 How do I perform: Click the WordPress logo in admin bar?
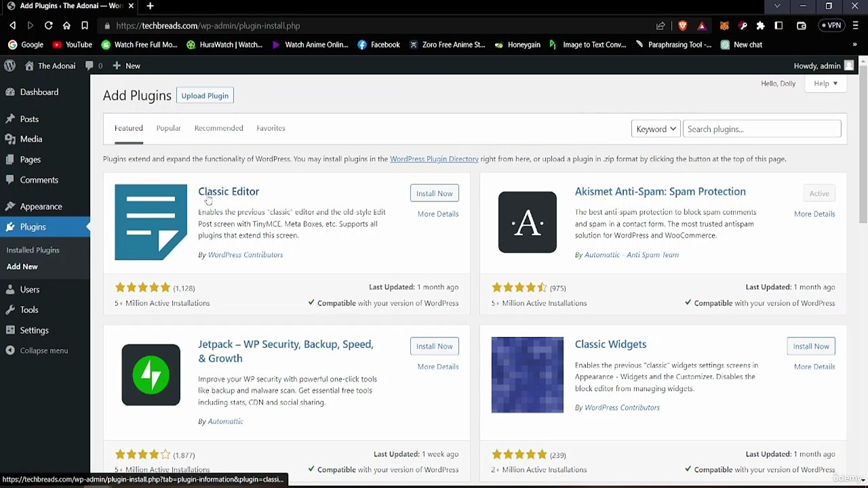click(x=10, y=66)
